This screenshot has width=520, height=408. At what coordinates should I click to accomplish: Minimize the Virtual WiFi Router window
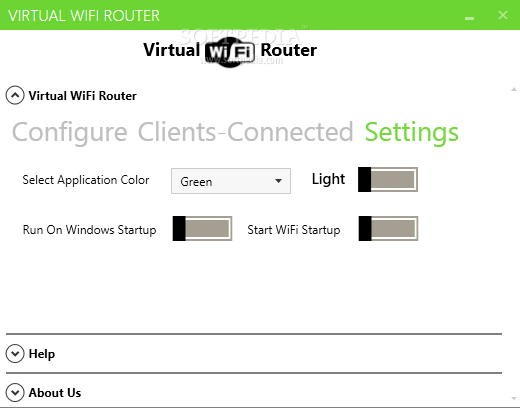[469, 18]
